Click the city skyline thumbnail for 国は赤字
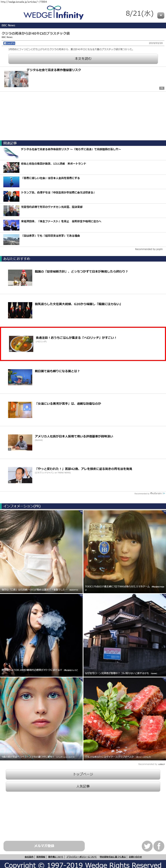The image size is (166, 868). coord(11,240)
